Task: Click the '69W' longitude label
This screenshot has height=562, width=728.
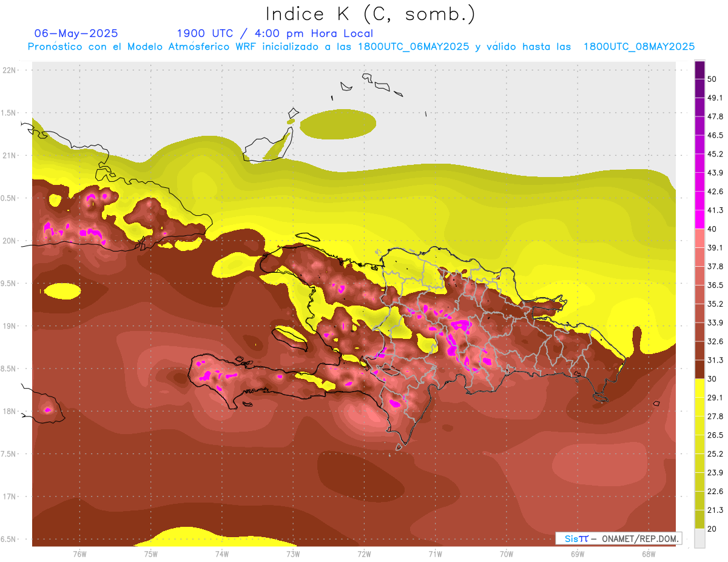Action: (578, 554)
